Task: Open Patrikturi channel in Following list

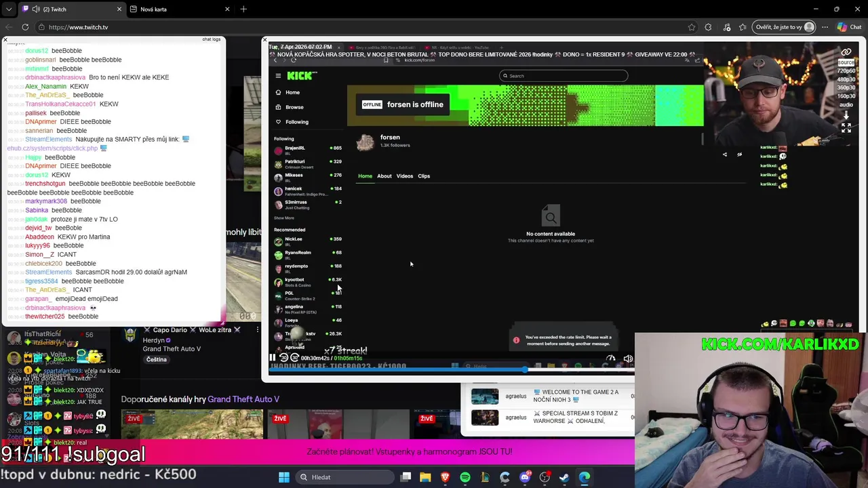Action: click(308, 163)
